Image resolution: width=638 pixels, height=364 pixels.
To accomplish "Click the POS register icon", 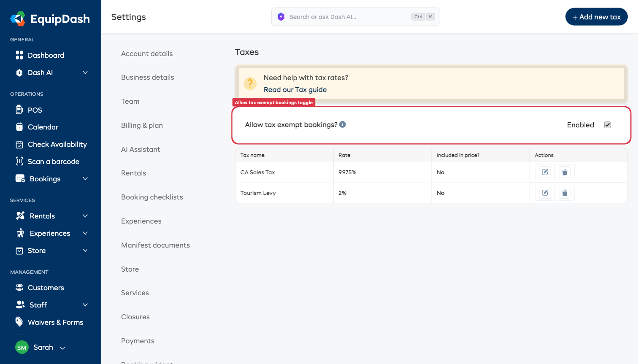I will (x=19, y=110).
